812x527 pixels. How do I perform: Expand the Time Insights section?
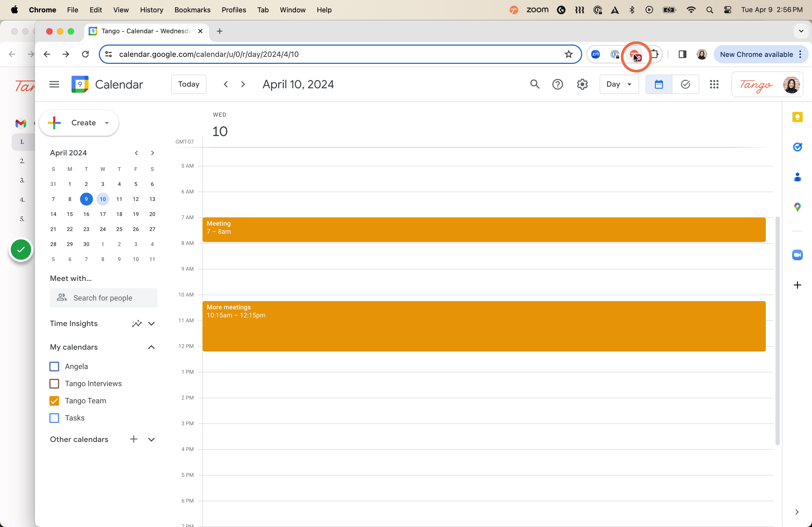coord(151,324)
